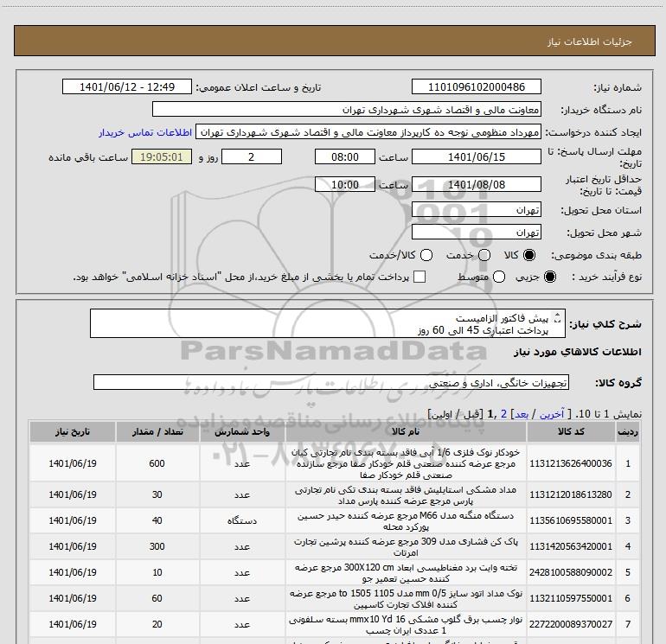Screen dimensions: 666x644
Task: Click the کد کالا column header
Action: pyautogui.click(x=571, y=431)
